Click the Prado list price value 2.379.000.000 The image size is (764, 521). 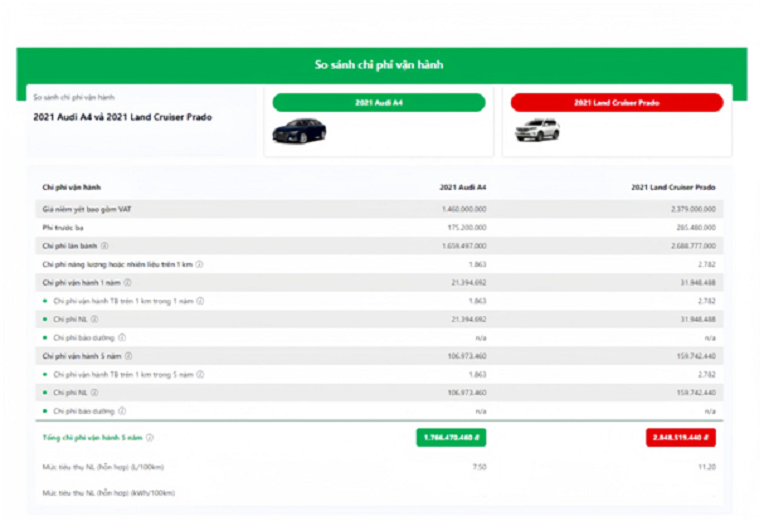tap(693, 209)
